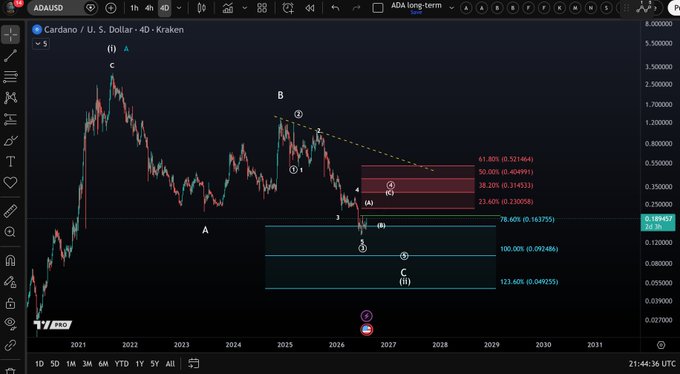Open chart settings gear on time axis
Screen dimensions: 680x374
click(x=660, y=345)
